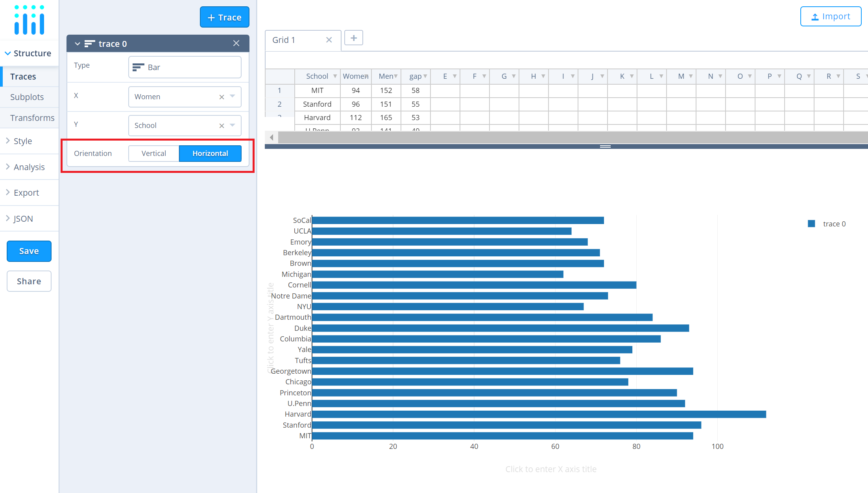Open column F header dropdown arrow

click(484, 76)
